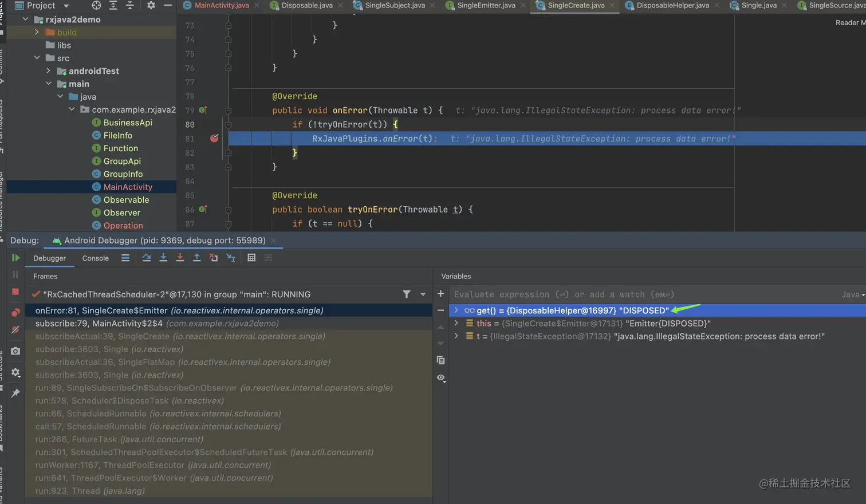
Task: Open the Java language dropdown in Variables
Action: coord(853,294)
